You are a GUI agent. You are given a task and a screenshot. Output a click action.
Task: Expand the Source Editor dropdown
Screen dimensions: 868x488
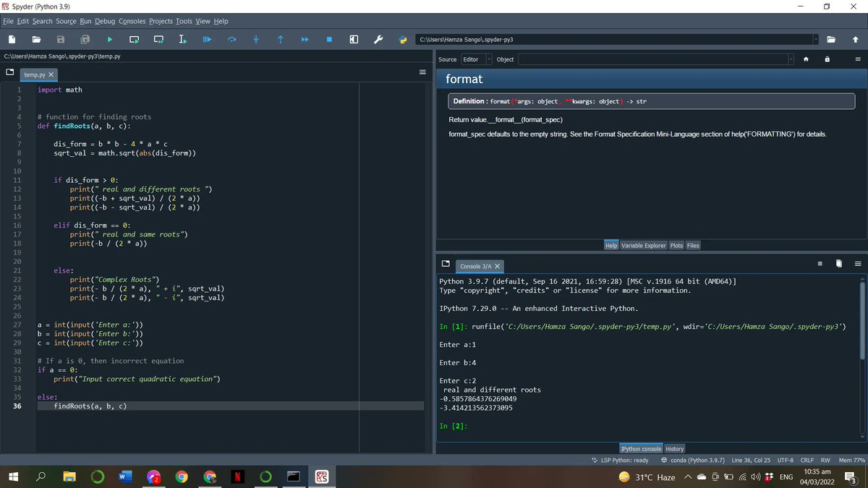pyautogui.click(x=489, y=59)
